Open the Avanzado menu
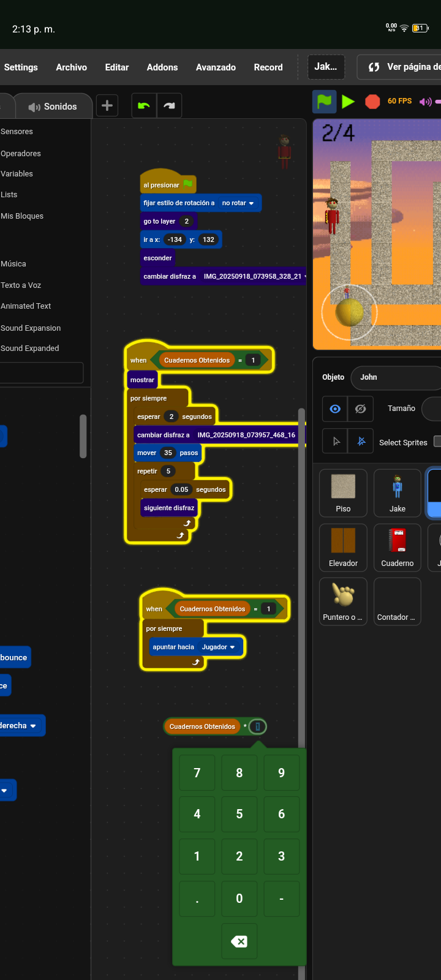This screenshot has height=980, width=441. point(216,67)
